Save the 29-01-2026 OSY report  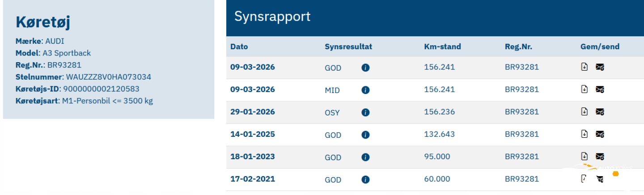(x=584, y=112)
